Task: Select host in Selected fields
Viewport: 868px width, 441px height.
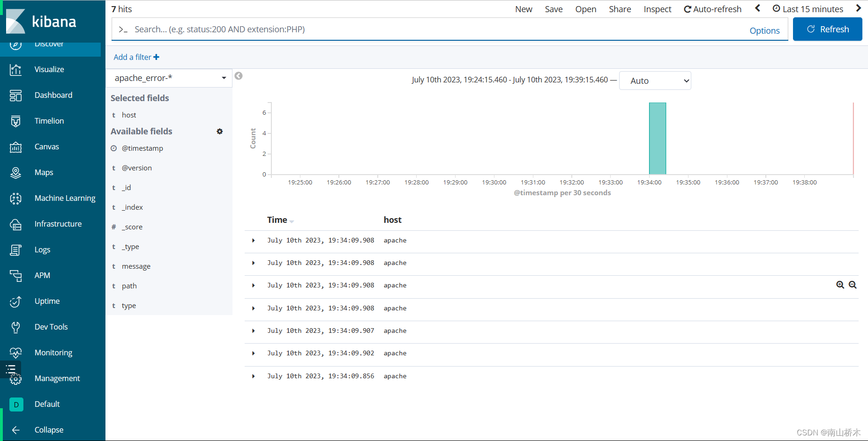Action: (x=129, y=115)
